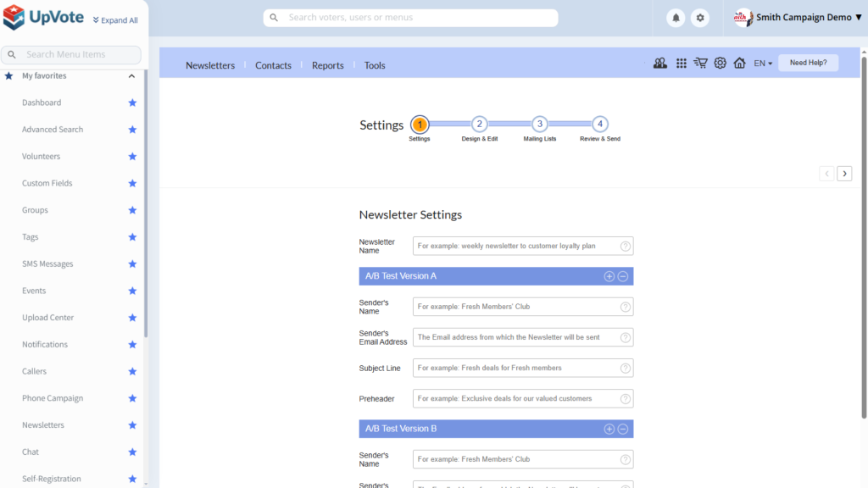868x488 pixels.
Task: Click Expand All in the sidebar header
Action: [x=115, y=20]
